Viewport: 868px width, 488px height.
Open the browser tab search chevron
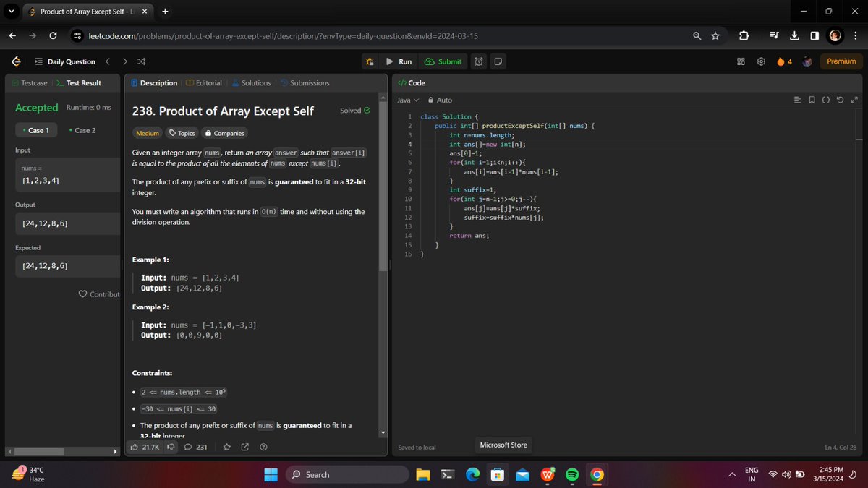(10, 11)
